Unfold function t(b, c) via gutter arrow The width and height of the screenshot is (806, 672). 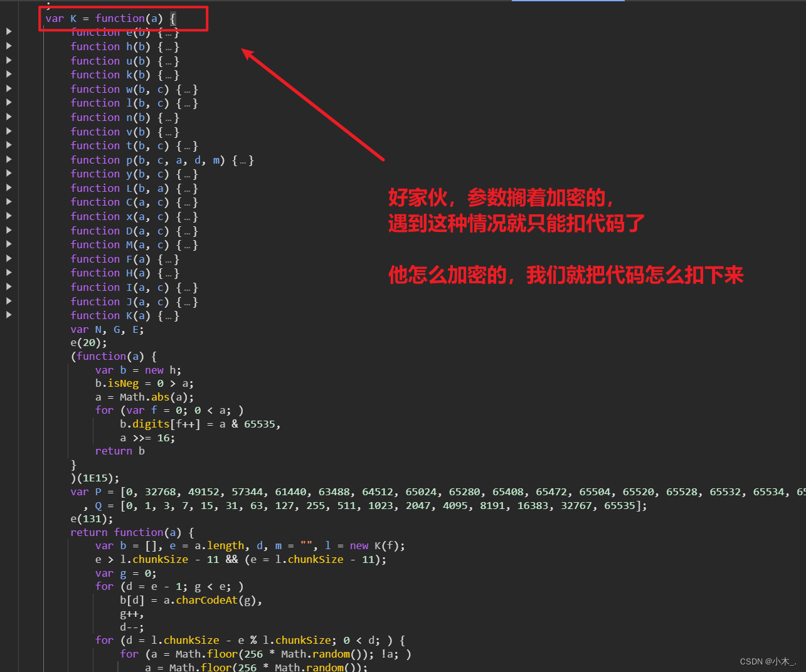point(9,145)
